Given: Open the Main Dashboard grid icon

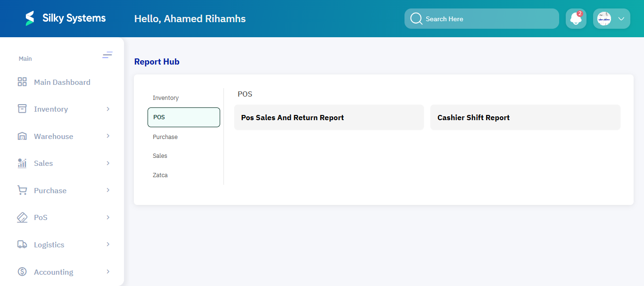Looking at the screenshot, I should [22, 82].
